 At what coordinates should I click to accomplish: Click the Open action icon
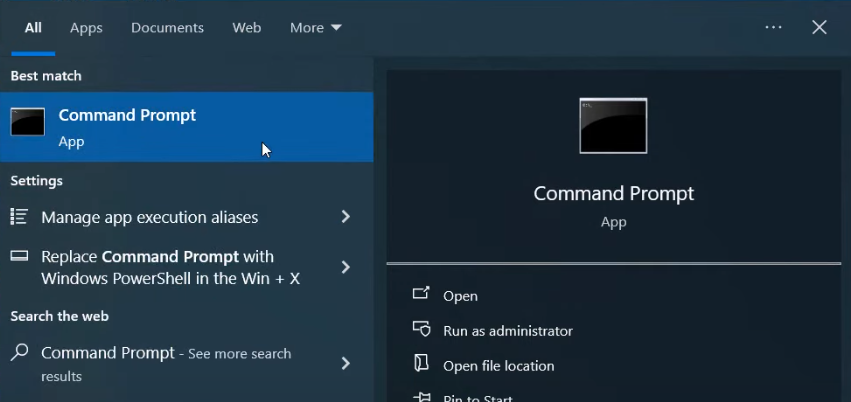point(421,293)
